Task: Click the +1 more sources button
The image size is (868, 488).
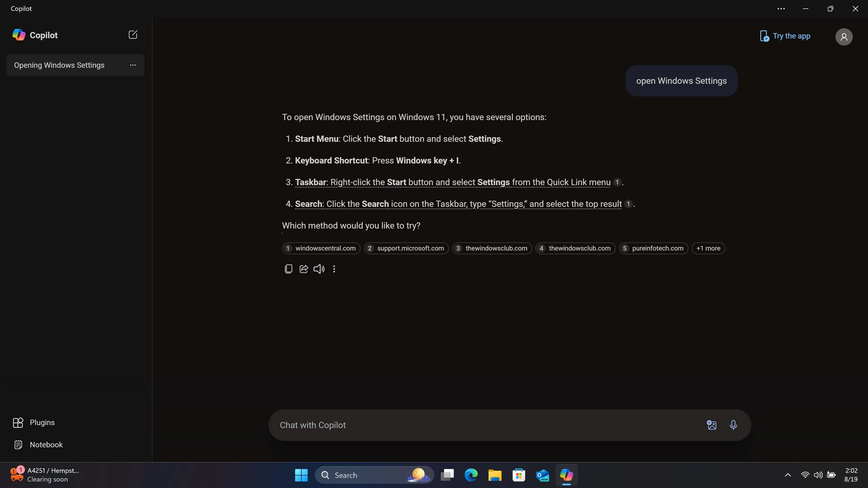Action: tap(708, 248)
